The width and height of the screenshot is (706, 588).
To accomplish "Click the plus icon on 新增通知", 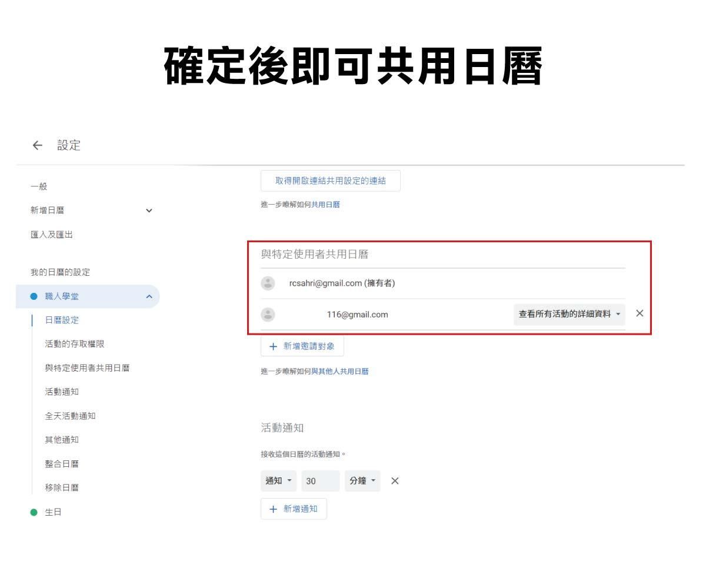I will click(273, 509).
